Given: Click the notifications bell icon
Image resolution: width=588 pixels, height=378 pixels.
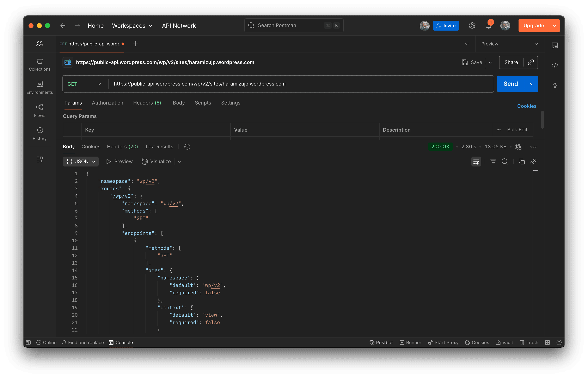Looking at the screenshot, I should tap(489, 26).
